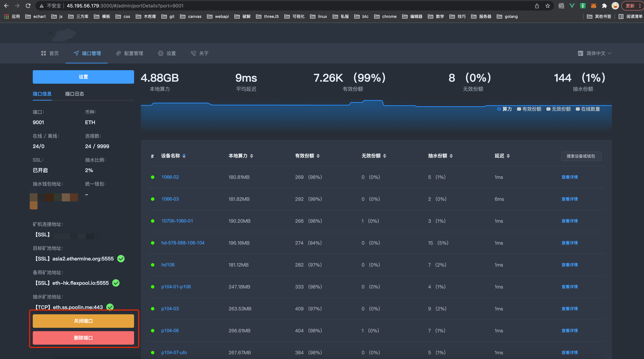This screenshot has height=359, width=644.
Task: Click the browser reload icon
Action: tap(28, 6)
